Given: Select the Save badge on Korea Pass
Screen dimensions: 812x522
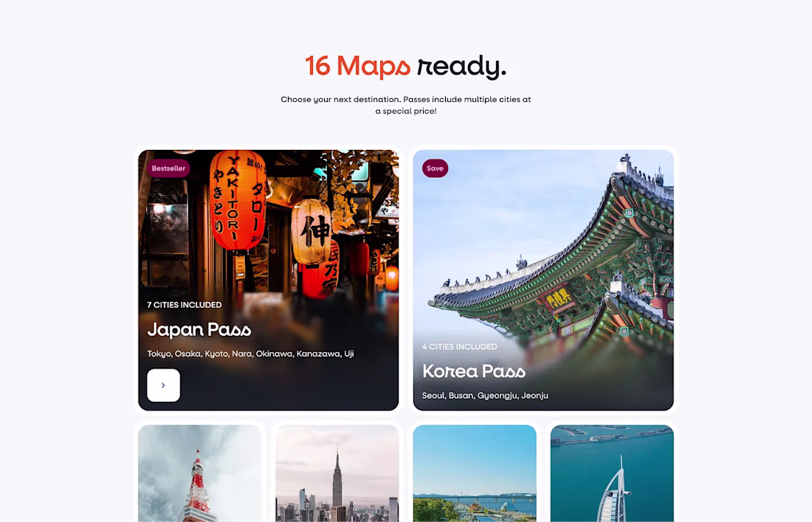Looking at the screenshot, I should 435,168.
